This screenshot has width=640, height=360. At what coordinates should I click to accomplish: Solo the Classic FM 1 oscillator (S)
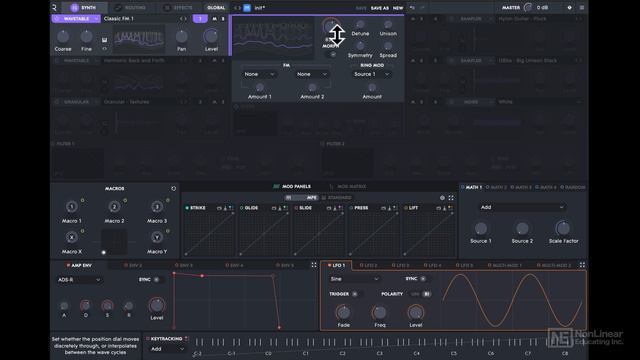pyautogui.click(x=223, y=19)
